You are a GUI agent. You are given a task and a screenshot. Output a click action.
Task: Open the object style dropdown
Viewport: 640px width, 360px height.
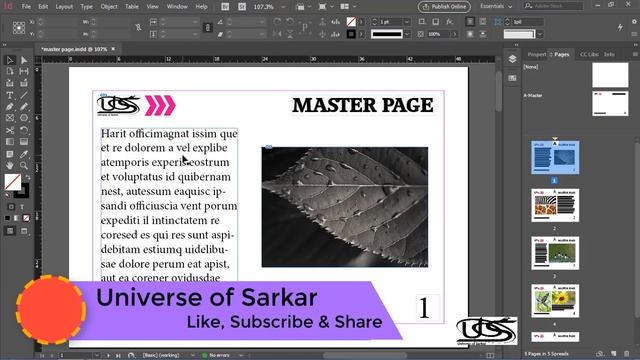[540, 34]
